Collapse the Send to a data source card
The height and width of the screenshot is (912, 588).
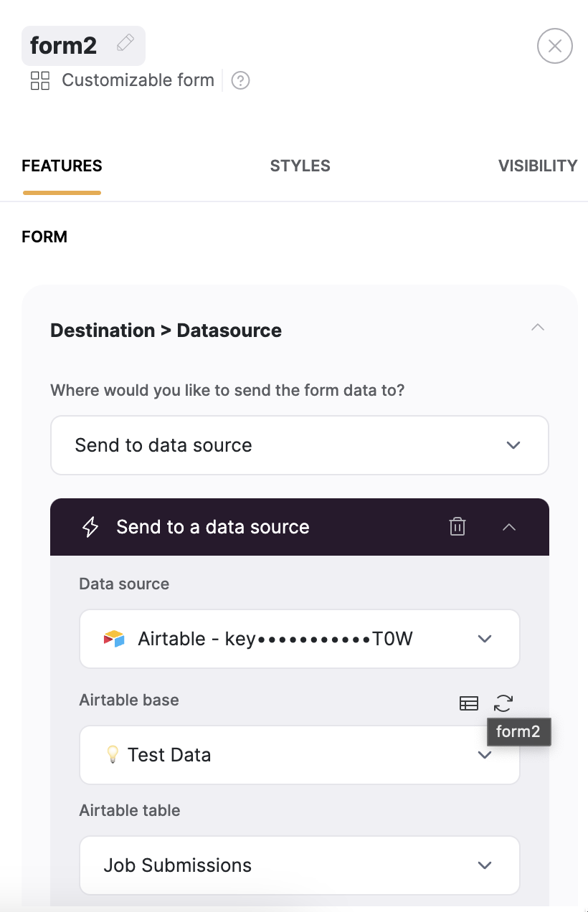tap(508, 527)
